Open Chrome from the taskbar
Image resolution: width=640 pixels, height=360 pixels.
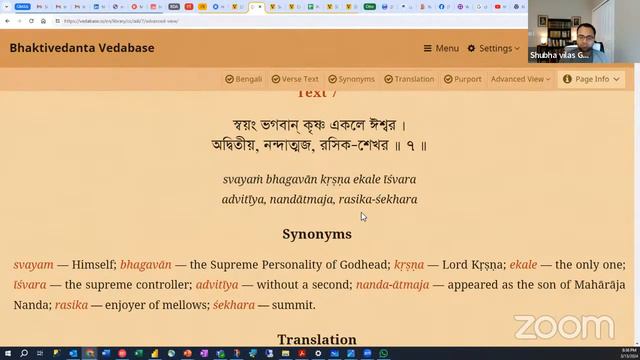(90, 353)
